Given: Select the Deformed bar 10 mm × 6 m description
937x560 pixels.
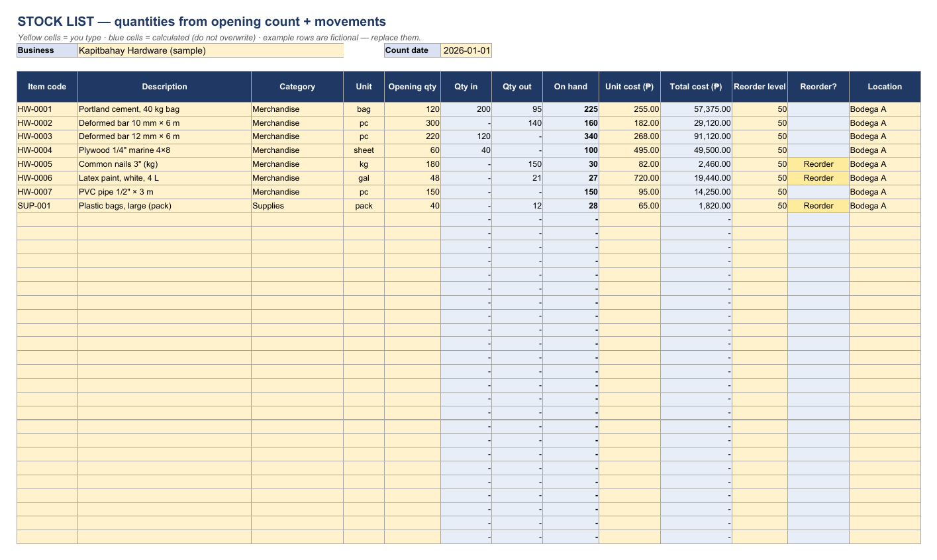Looking at the screenshot, I should point(164,123).
